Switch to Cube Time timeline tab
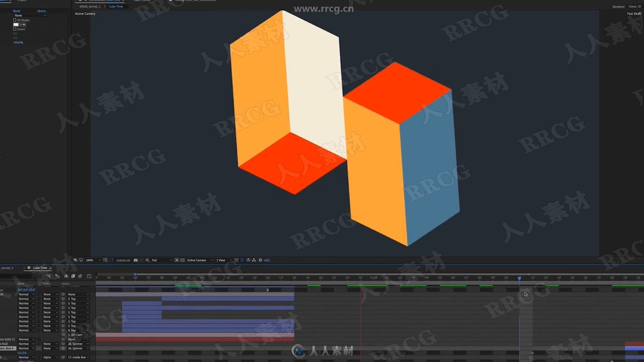 [x=40, y=268]
